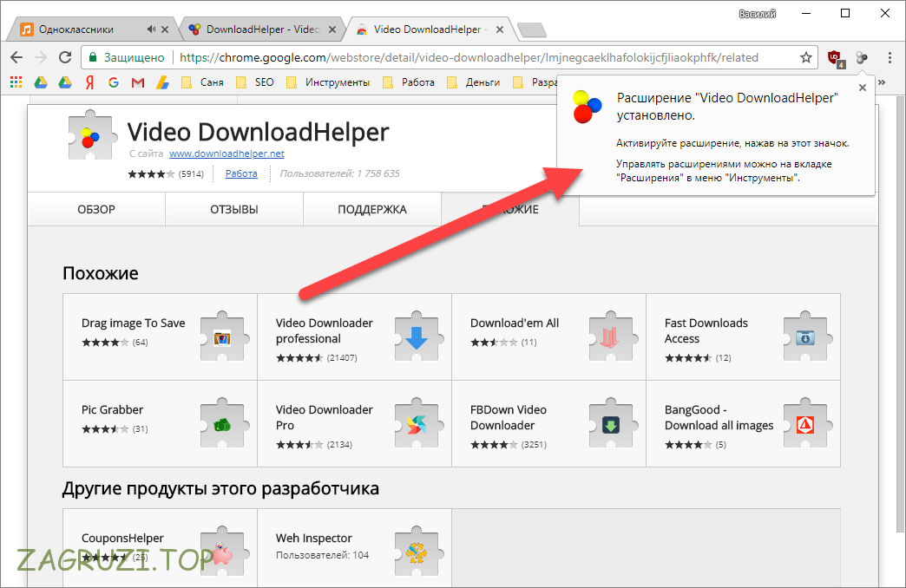Open the www.downloadhelper.net link

click(x=226, y=154)
